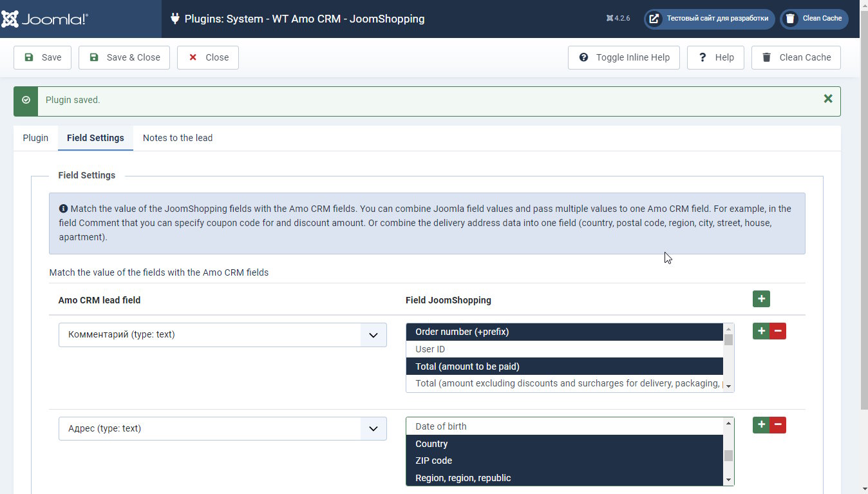
Task: Remove the Адрес field row
Action: (x=778, y=425)
